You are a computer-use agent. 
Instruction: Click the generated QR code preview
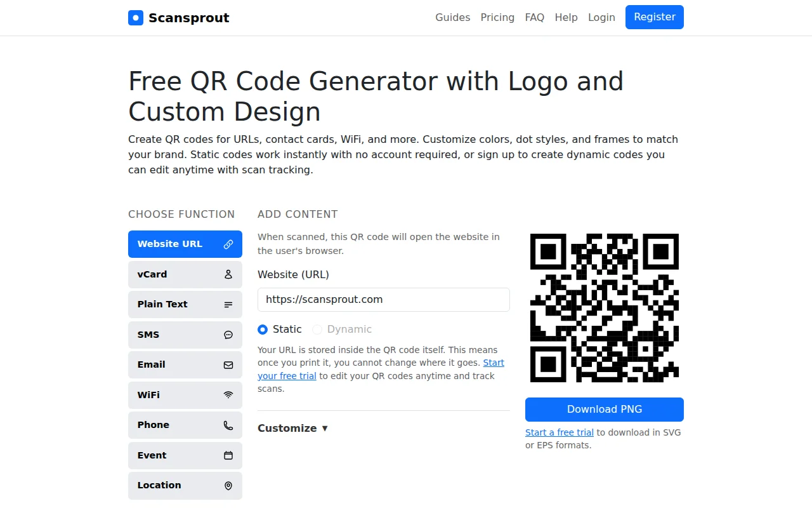pos(605,308)
